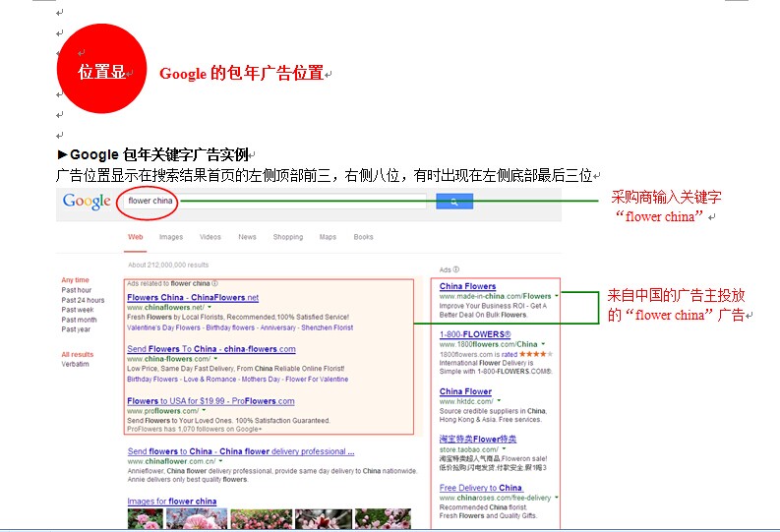The height and width of the screenshot is (532, 780).
Task: Click Mothers Day sitelink
Action: click(261, 379)
